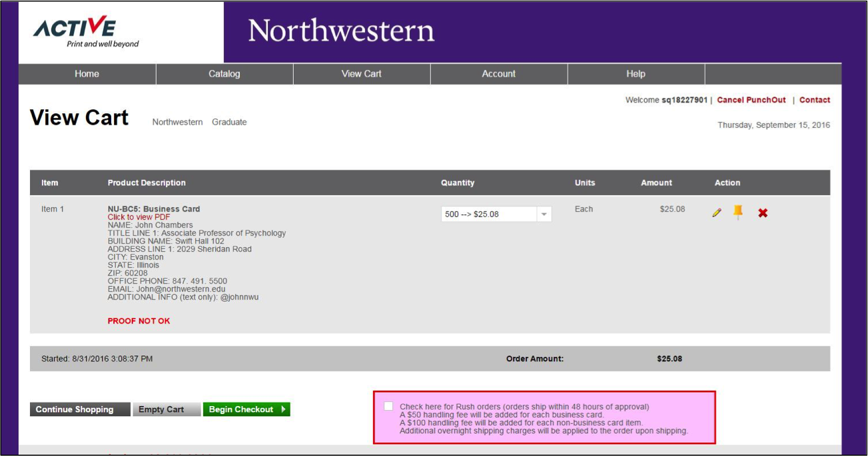Click the ADDITIONAL INFO @johnnwu line

(183, 297)
